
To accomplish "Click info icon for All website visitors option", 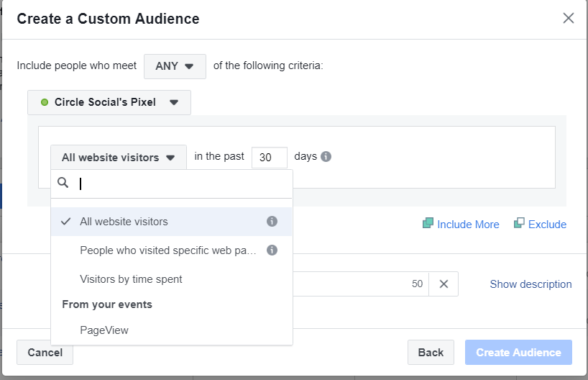I will 272,222.
